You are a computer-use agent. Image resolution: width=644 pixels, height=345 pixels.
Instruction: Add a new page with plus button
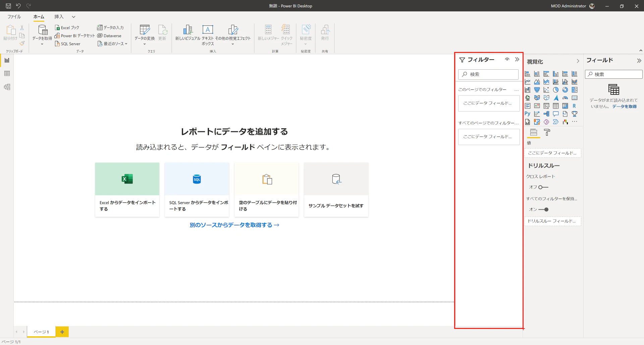coord(62,332)
